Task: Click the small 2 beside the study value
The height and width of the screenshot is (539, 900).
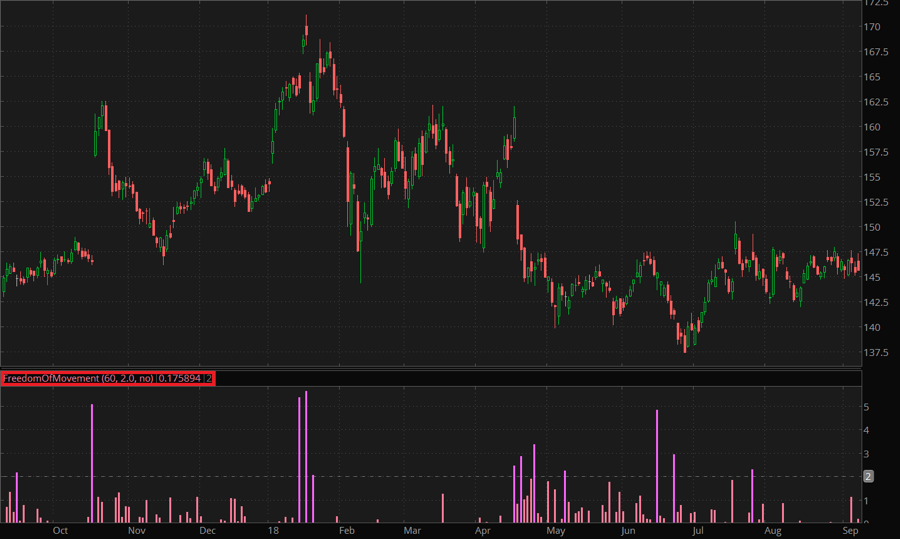Action: pos(209,379)
